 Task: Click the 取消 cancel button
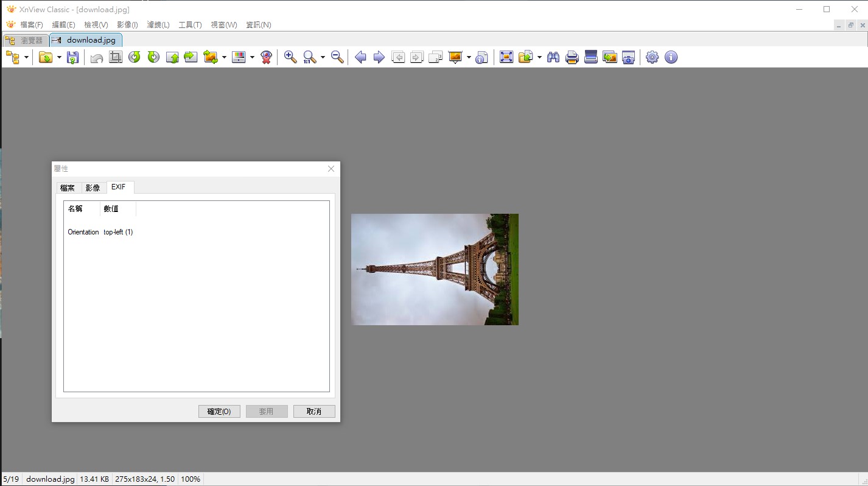tap(314, 412)
